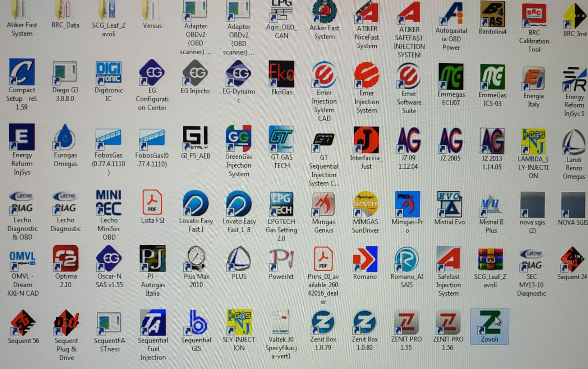Open Safefast Injection System shortcut
588x369 pixels.
point(448,272)
